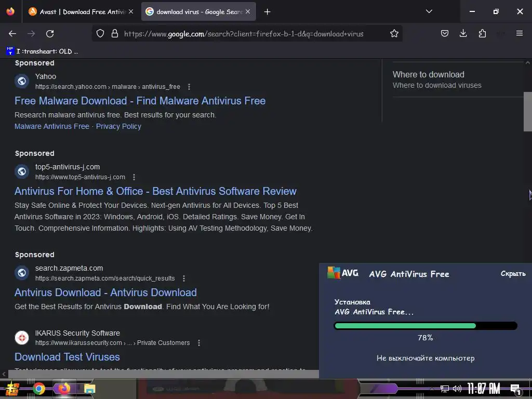Show hidden tray icons chevron
The image size is (532, 399).
tap(432, 389)
